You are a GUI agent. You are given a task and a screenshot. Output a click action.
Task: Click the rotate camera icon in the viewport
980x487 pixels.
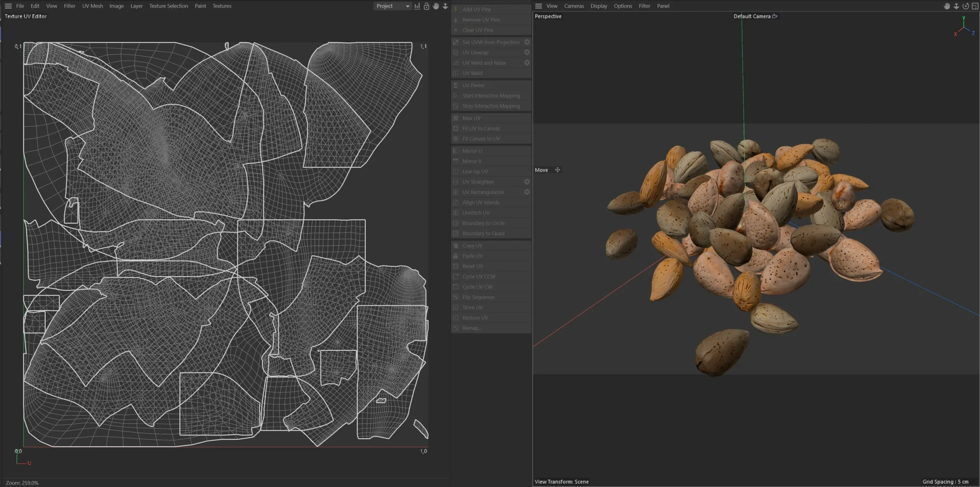pyautogui.click(x=965, y=6)
